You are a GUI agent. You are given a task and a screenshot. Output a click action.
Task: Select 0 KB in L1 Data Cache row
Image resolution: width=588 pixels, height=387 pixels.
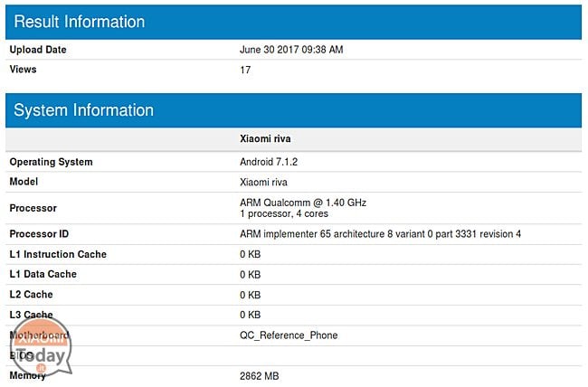click(250, 275)
